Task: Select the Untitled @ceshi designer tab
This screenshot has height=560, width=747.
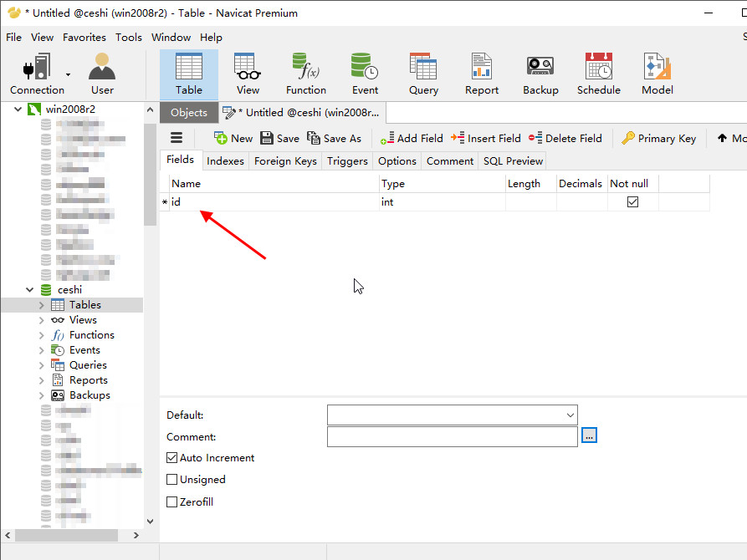Action: [x=303, y=112]
